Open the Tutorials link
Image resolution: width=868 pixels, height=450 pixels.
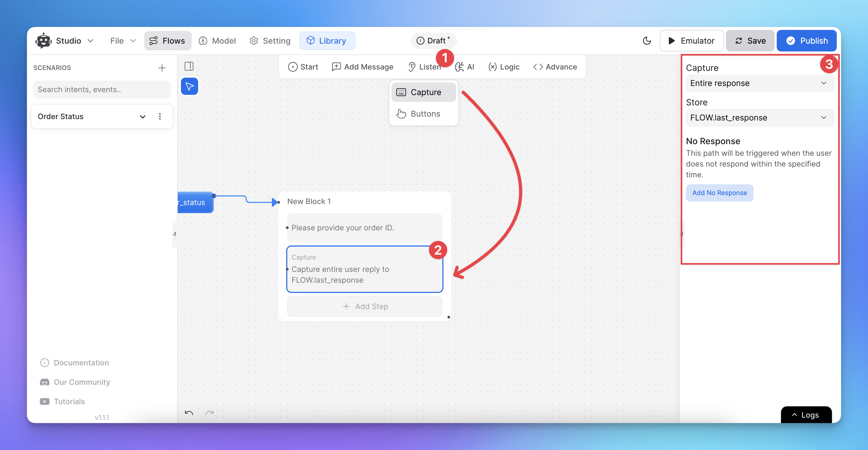62,401
